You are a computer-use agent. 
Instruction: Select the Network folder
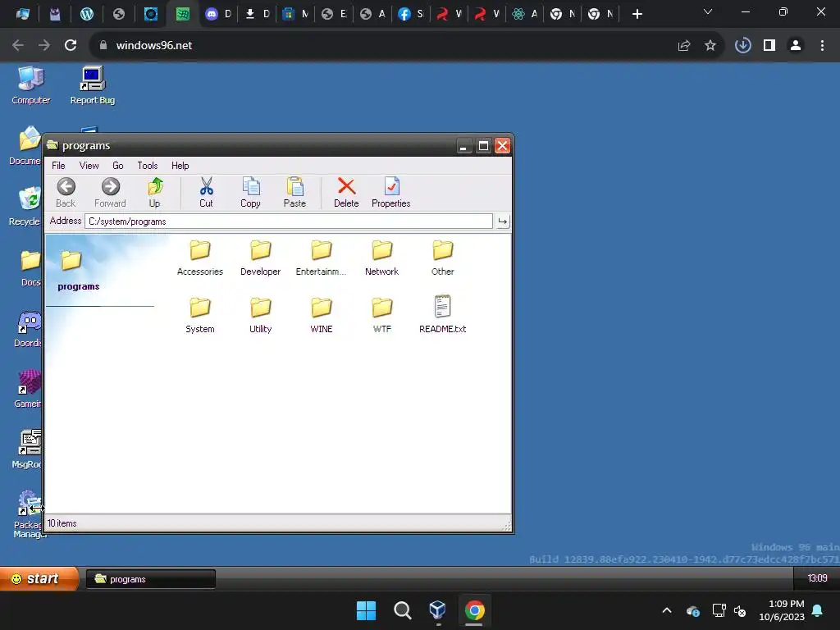coord(382,258)
